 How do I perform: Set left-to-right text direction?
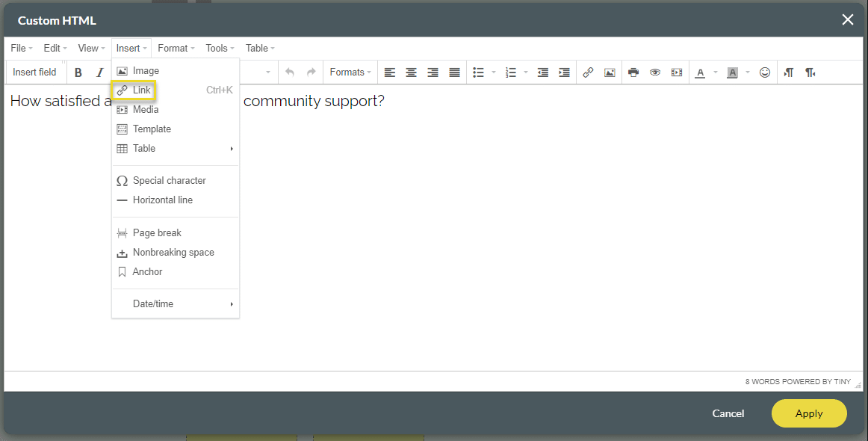click(x=788, y=73)
